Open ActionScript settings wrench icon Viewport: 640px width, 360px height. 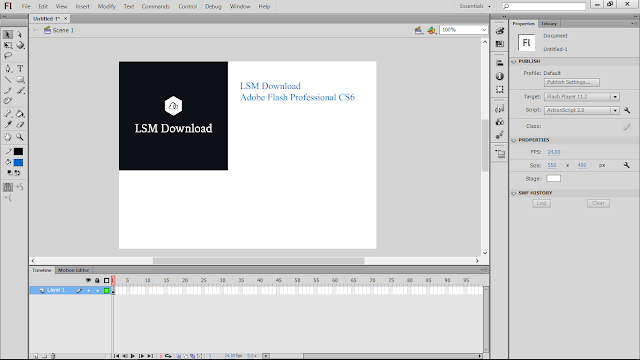pyautogui.click(x=627, y=110)
